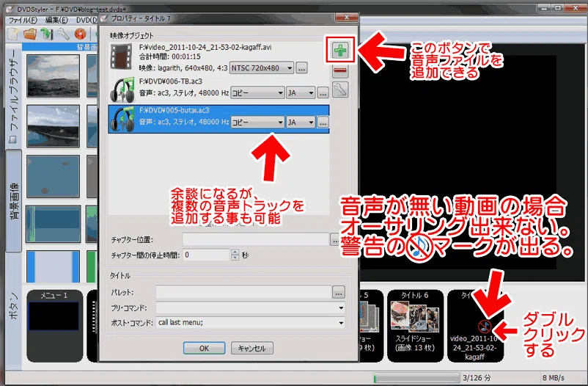The width and height of the screenshot is (588, 386).
Task: Select the blue background with green stripes thumbnail
Action: pos(54,224)
